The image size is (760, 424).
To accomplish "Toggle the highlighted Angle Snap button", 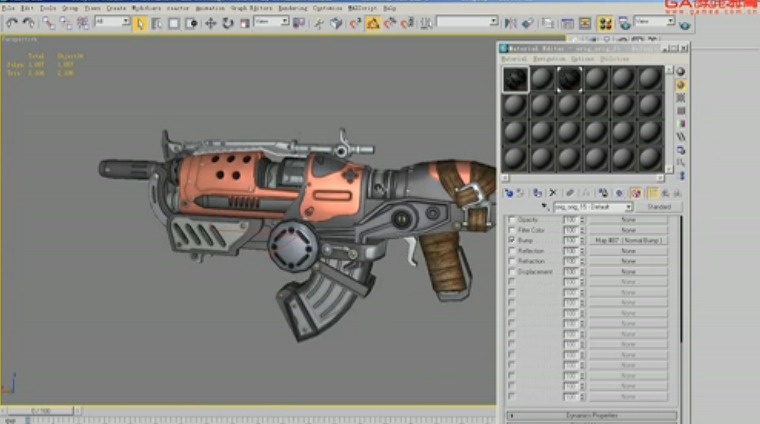I will pyautogui.click(x=373, y=23).
